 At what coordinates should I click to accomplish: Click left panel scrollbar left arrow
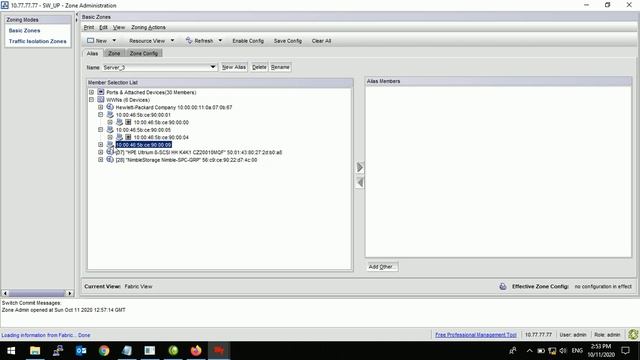[5, 293]
